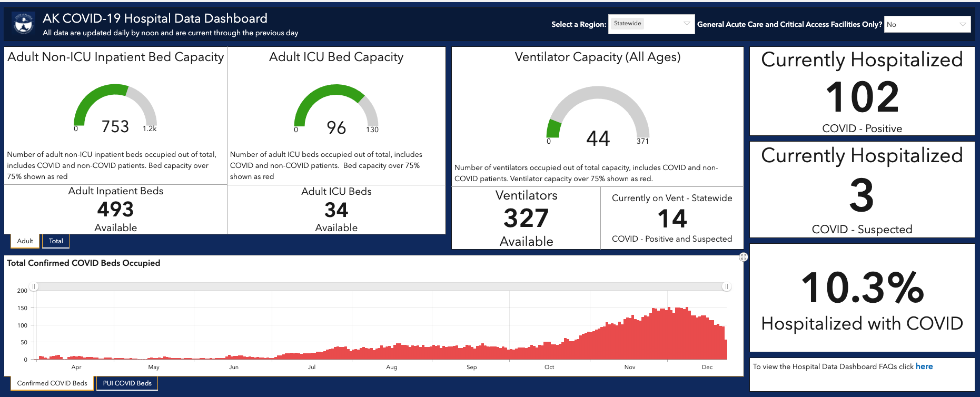
Task: Switch to the Adult tab
Action: pyautogui.click(x=25, y=241)
